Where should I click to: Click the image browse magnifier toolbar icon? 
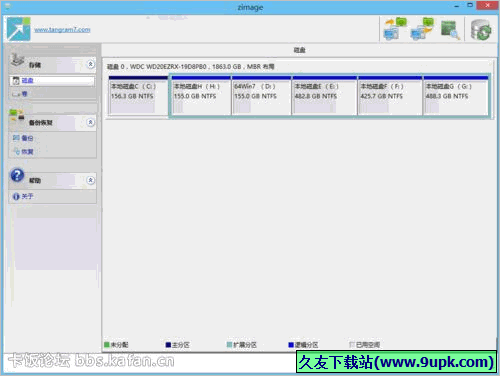[450, 30]
